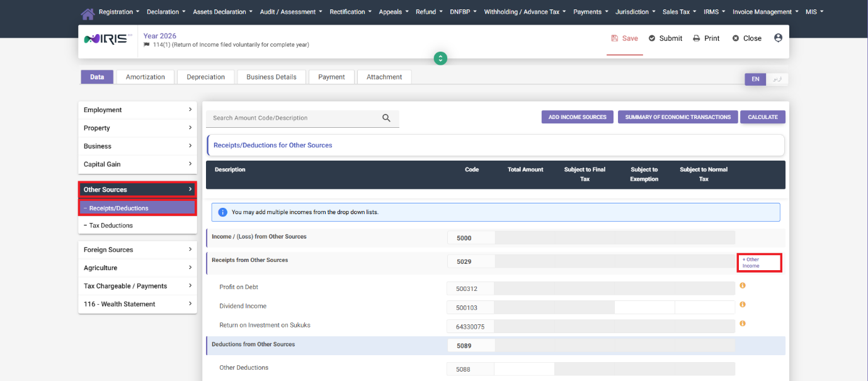Switch language to Urdu
The image size is (868, 381).
pos(777,79)
